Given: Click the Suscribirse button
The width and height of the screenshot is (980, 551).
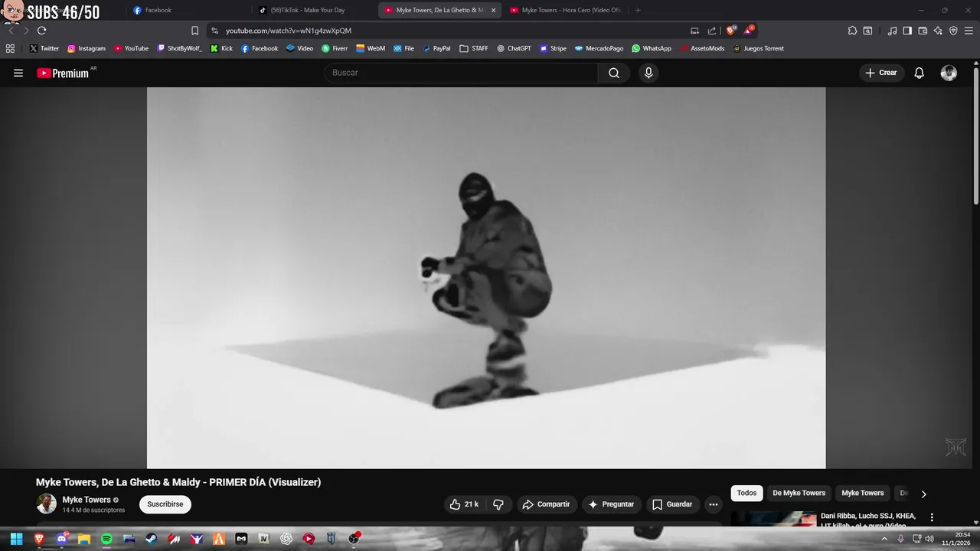Looking at the screenshot, I should (165, 504).
